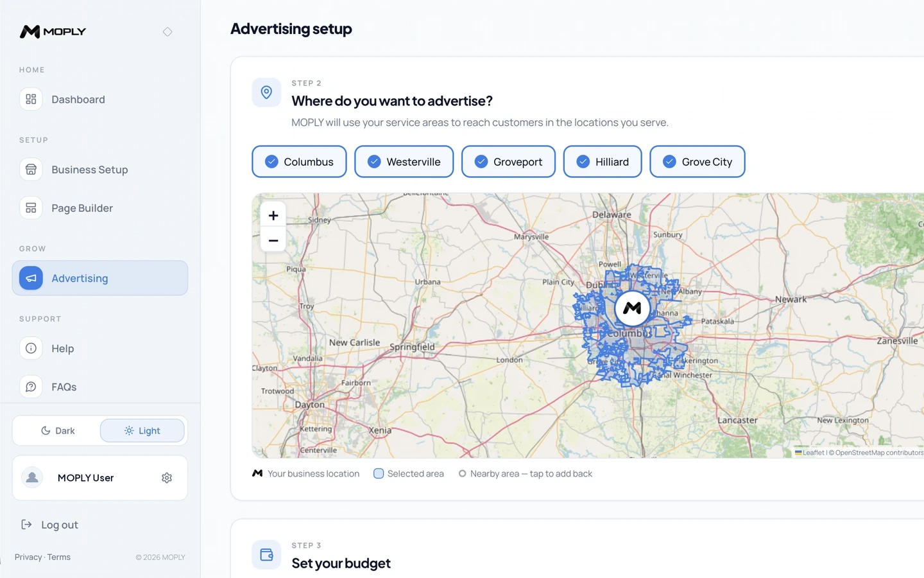Toggle the Westerville service area chip
The height and width of the screenshot is (578, 924).
[404, 162]
